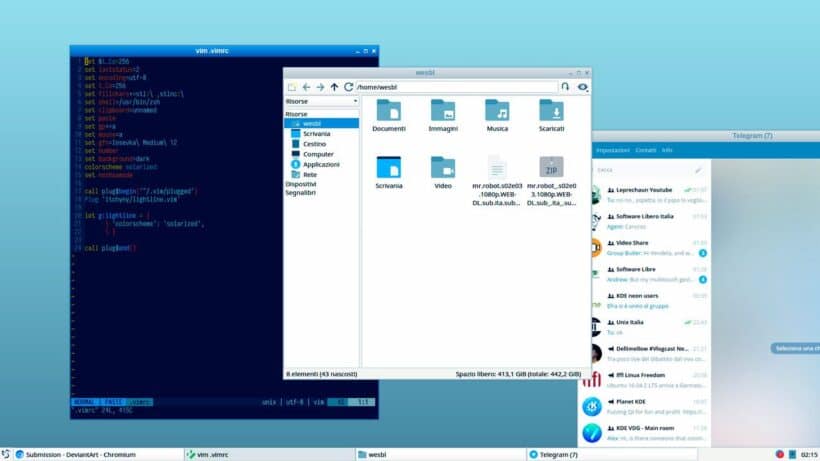
Task: Click the Planet KDE avatar
Action: (592, 407)
